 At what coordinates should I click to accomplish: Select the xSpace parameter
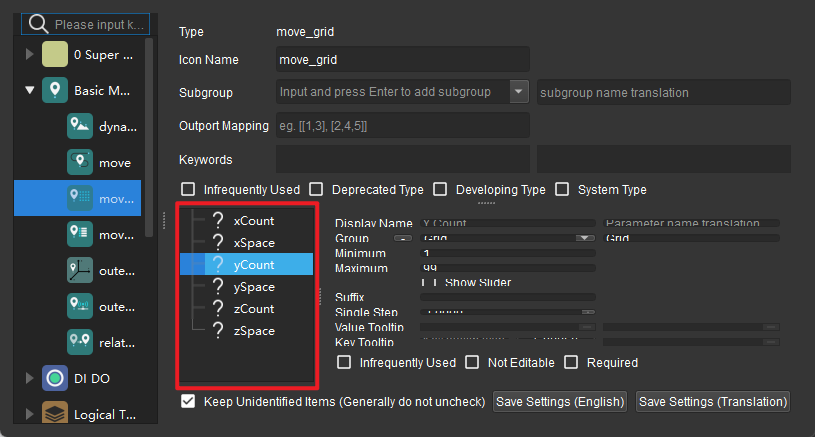click(254, 243)
